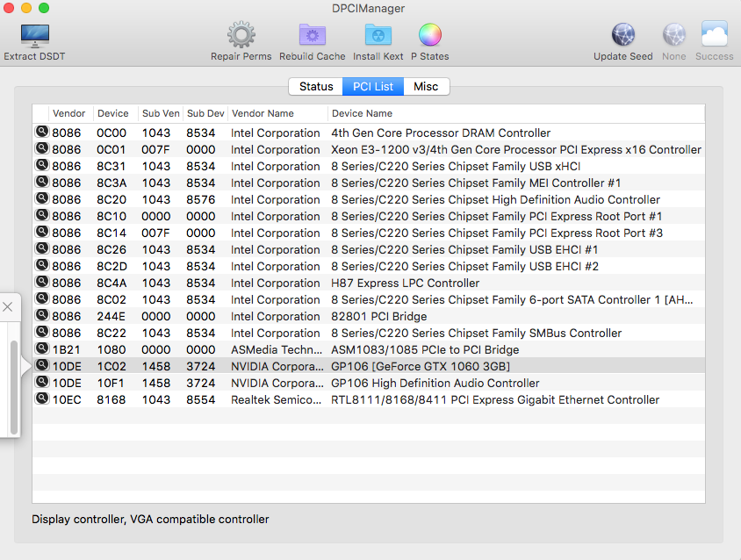Run Repair Perms gear icon
This screenshot has width=741, height=560.
(241, 35)
